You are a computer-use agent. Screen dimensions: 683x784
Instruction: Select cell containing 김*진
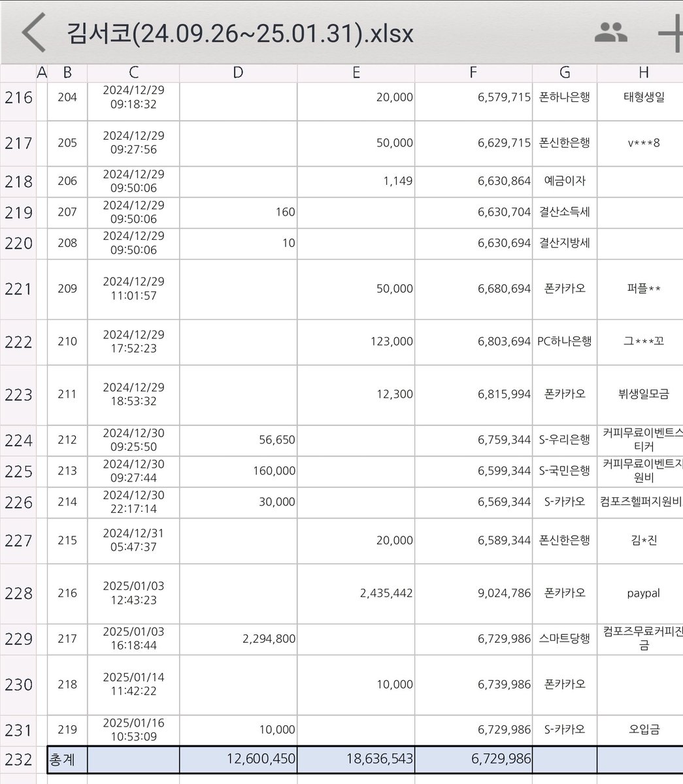pos(640,540)
